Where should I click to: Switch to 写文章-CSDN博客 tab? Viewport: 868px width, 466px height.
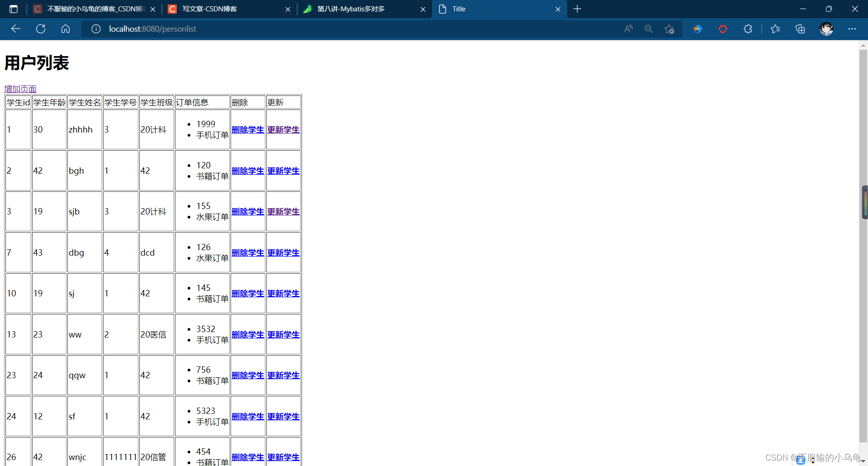coord(229,9)
